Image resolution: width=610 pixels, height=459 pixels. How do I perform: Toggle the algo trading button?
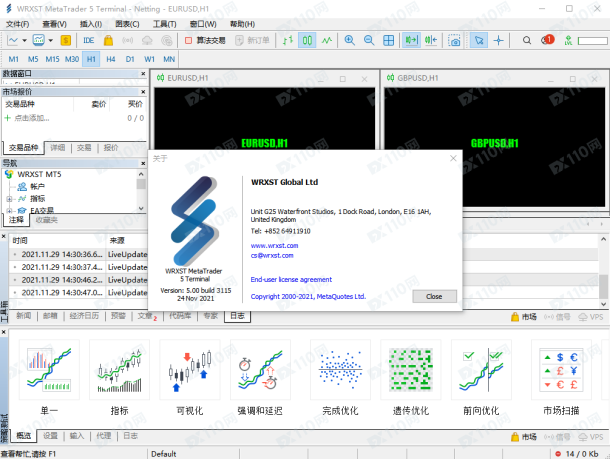click(205, 40)
